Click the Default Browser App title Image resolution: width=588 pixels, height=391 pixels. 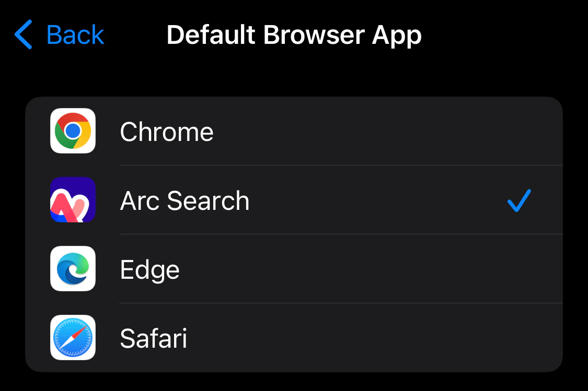click(294, 35)
